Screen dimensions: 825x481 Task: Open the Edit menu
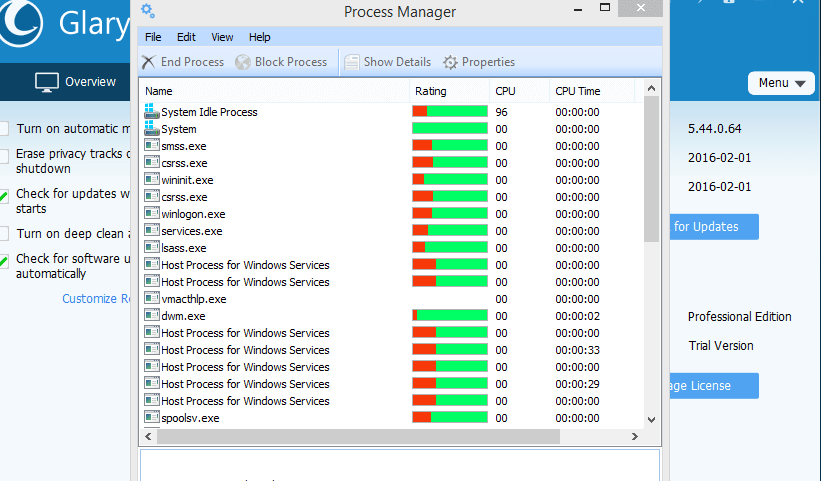click(x=186, y=37)
